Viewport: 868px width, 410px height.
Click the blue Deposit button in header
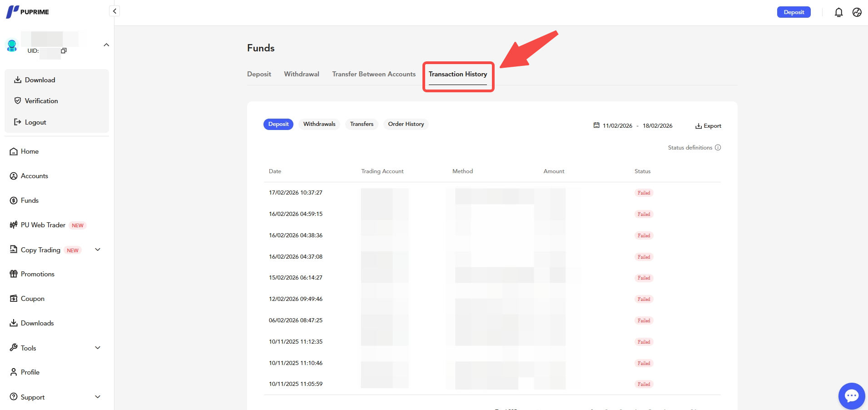point(794,12)
